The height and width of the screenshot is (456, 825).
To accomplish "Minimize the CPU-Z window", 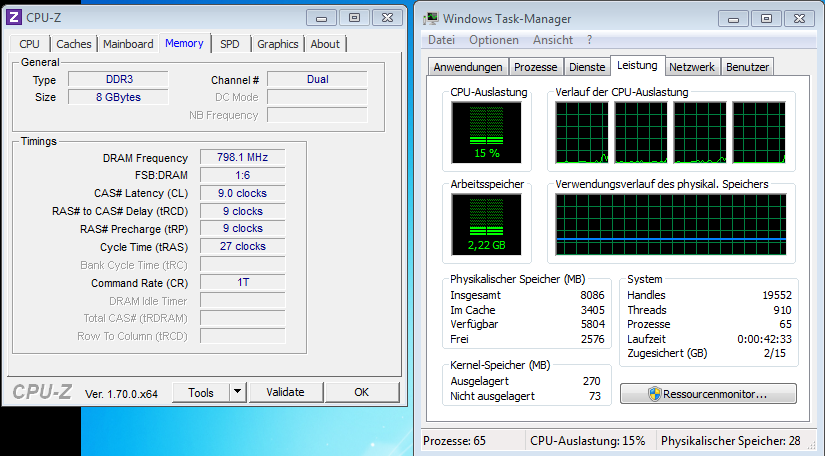I will tap(321, 18).
